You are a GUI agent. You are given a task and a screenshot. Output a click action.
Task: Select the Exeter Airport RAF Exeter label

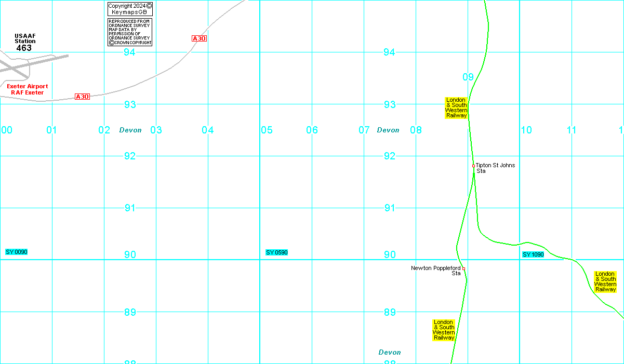point(28,89)
